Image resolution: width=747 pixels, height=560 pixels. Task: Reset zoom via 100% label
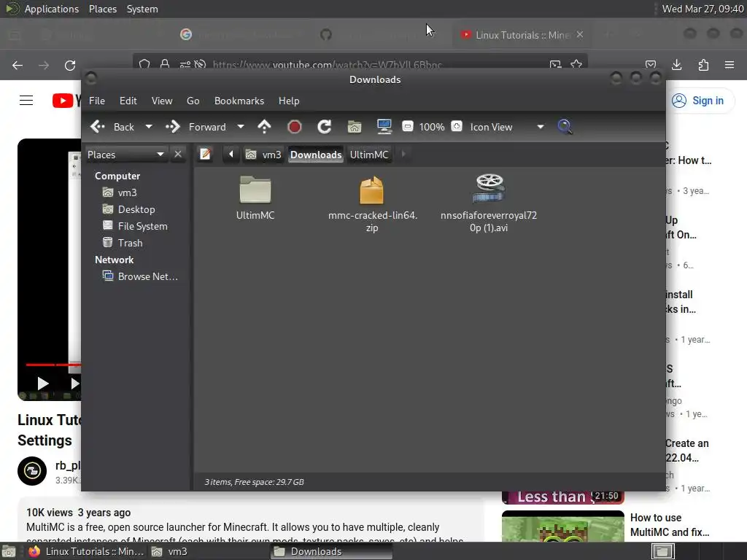point(432,127)
